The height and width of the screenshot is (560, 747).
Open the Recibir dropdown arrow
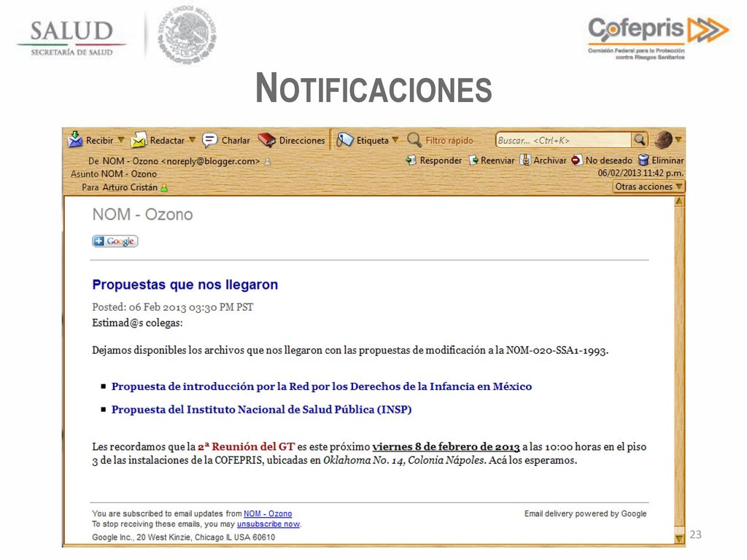[121, 140]
